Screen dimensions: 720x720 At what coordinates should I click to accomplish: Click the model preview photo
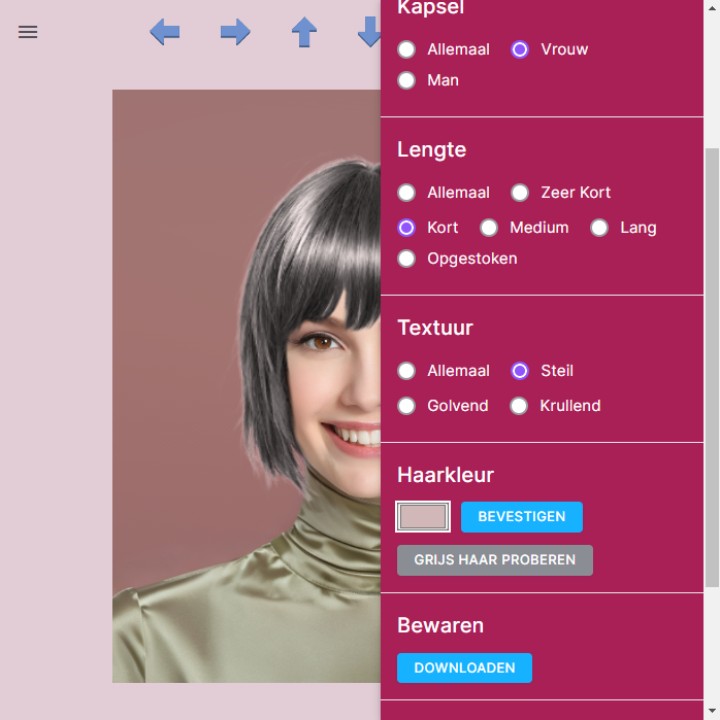pyautogui.click(x=247, y=386)
